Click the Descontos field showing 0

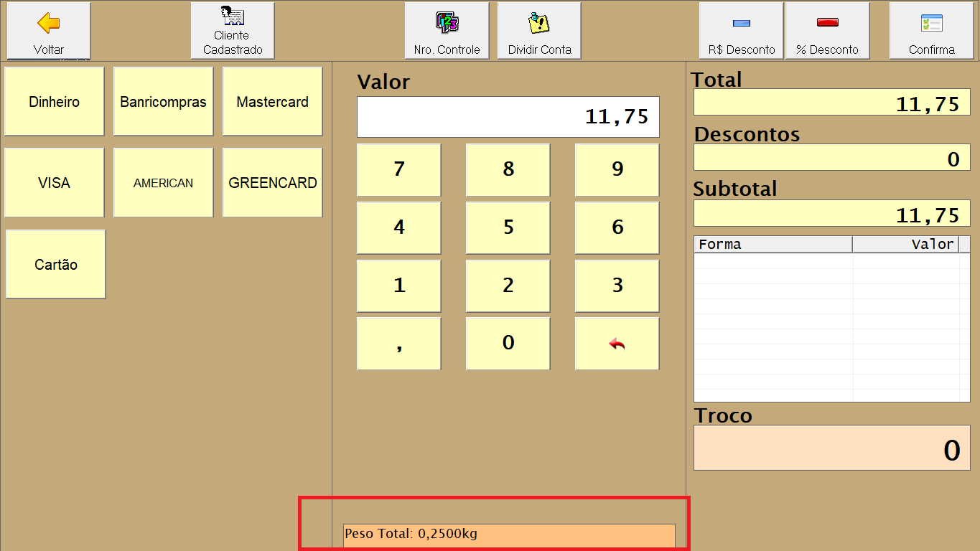click(x=832, y=157)
